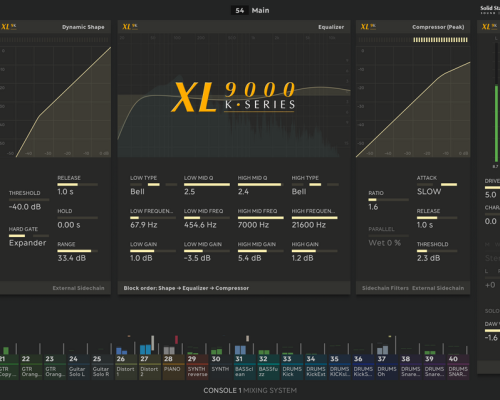Adjust the High Frequency slider at 21600 Hz
Viewport: 500px width, 400px height.
point(315,218)
